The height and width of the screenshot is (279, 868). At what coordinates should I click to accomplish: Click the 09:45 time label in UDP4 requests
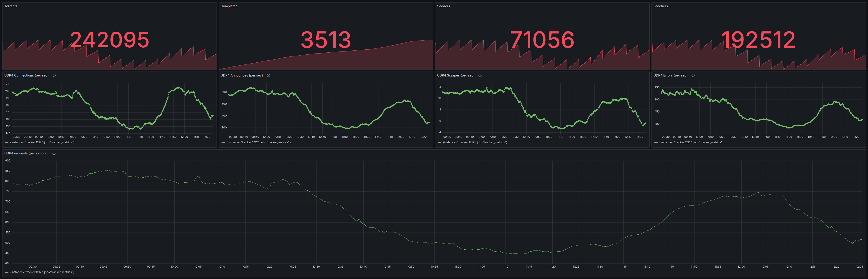click(103, 266)
